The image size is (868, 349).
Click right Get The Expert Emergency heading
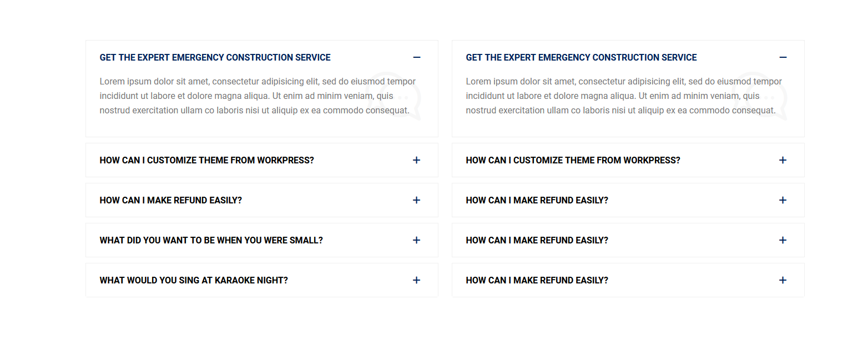[x=581, y=57]
